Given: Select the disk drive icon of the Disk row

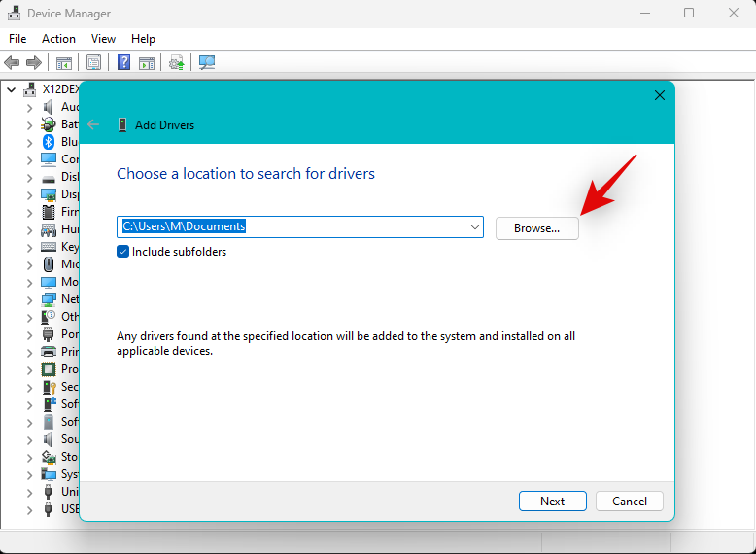Looking at the screenshot, I should point(49,179).
